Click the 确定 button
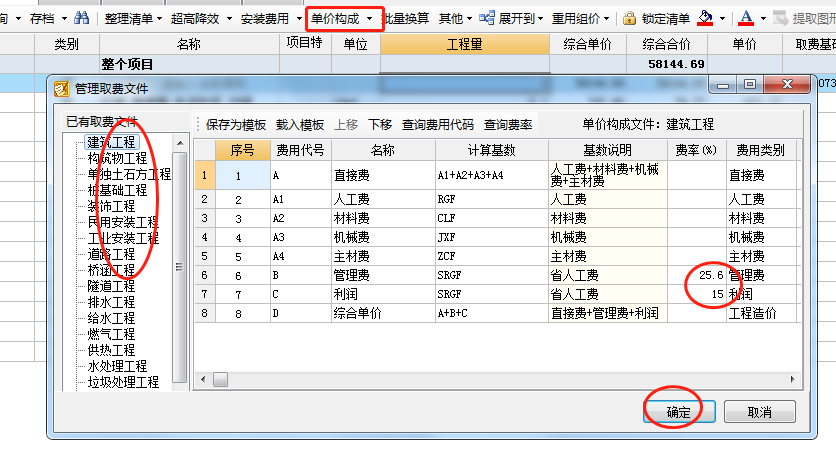836x456 pixels. coord(679,412)
